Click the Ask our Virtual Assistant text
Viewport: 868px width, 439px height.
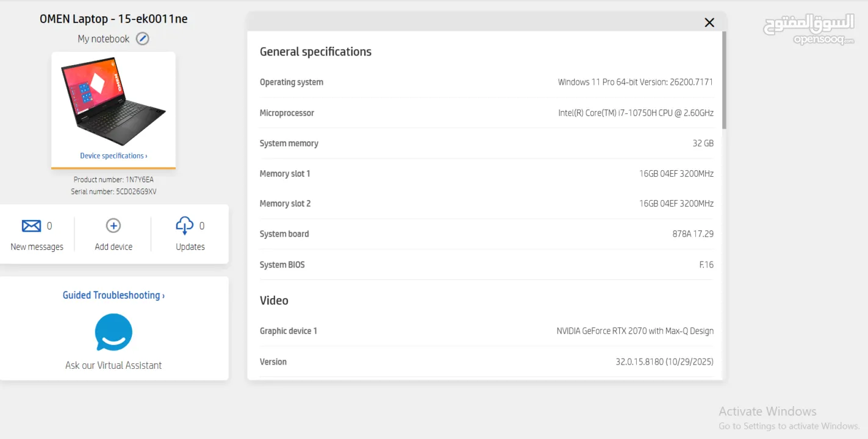point(113,365)
